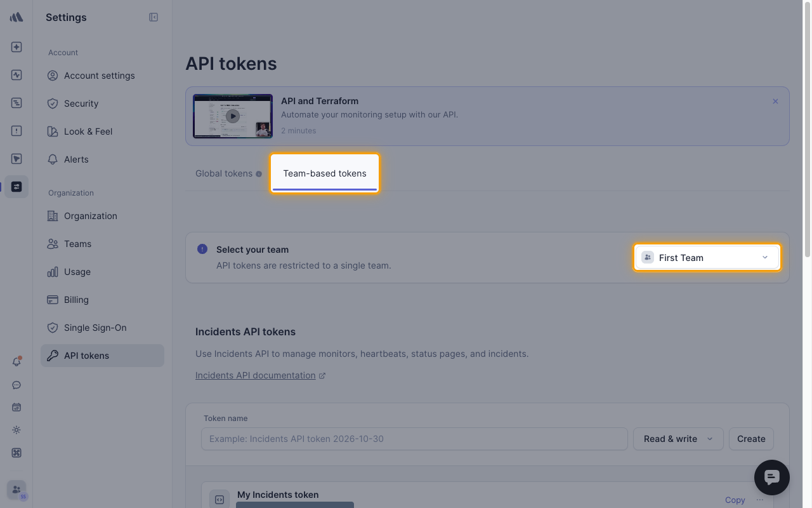Open Look & Feel settings
812x508 pixels.
[102, 131]
